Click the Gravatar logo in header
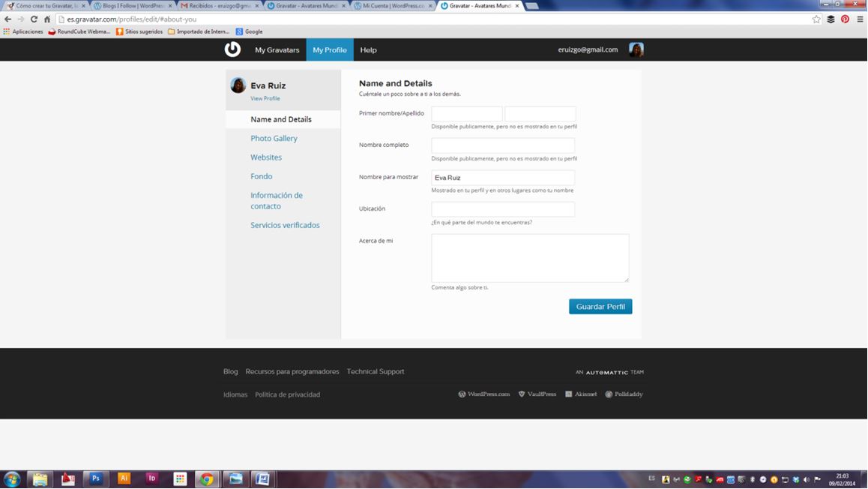Viewport: 868px width, 489px height. pyautogui.click(x=232, y=49)
